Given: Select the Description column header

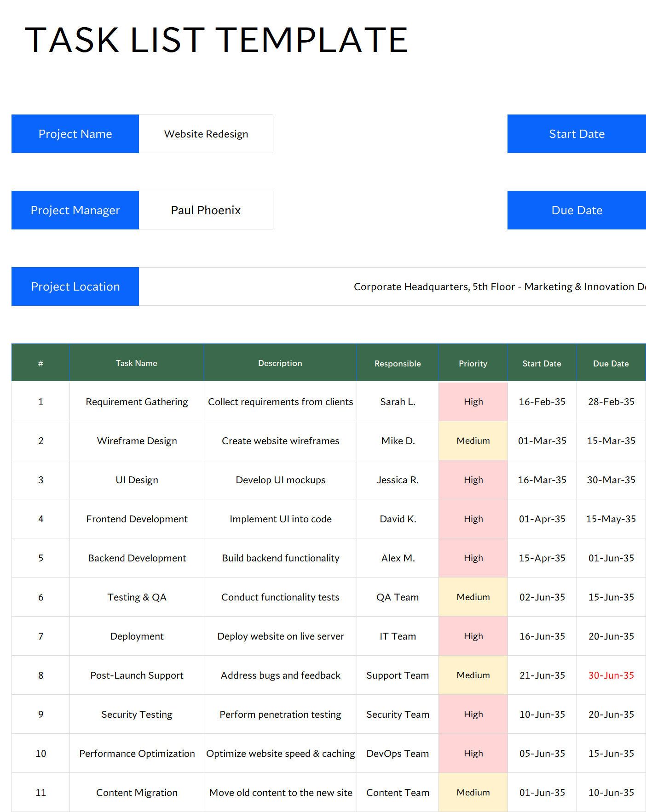Looking at the screenshot, I should 280,363.
